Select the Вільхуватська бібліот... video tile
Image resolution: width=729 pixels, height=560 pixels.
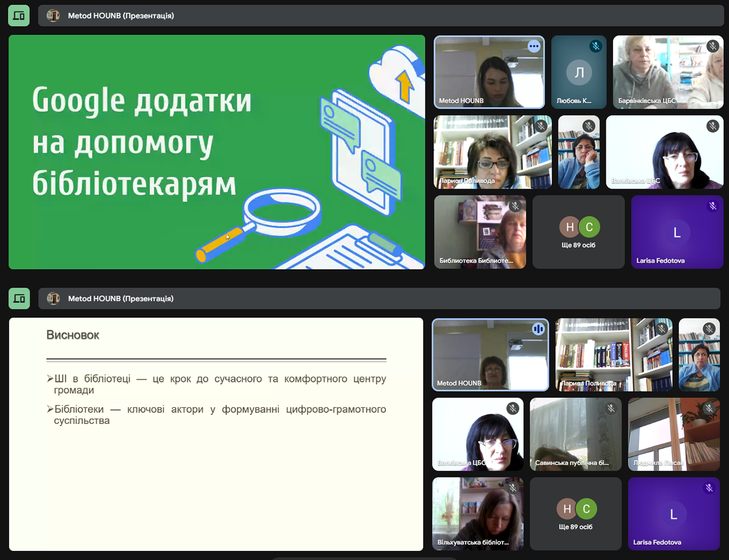[x=478, y=514]
